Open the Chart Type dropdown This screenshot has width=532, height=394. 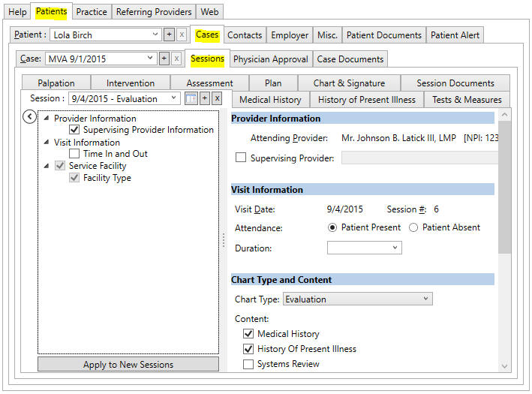356,299
